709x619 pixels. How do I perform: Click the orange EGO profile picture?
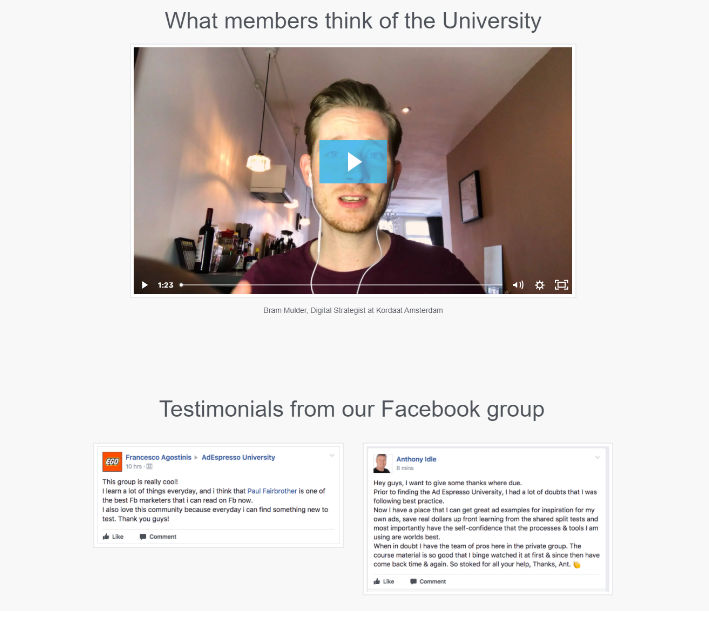tap(112, 462)
